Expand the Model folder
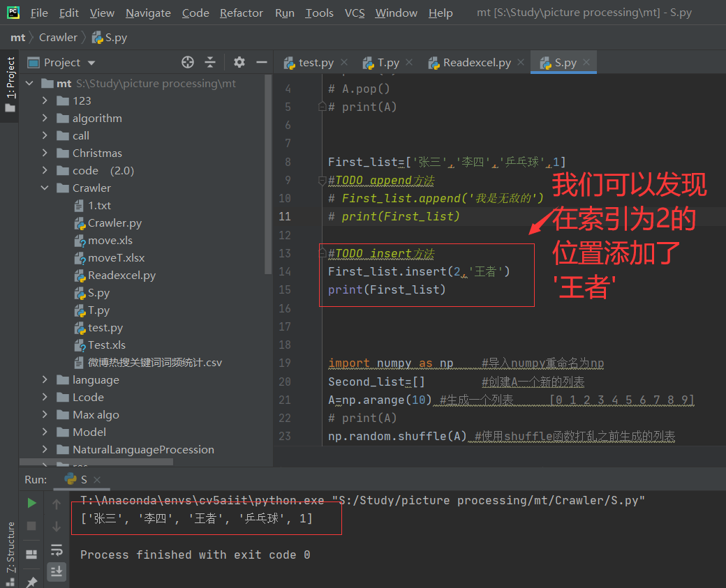Image resolution: width=726 pixels, height=588 pixels. (45, 432)
